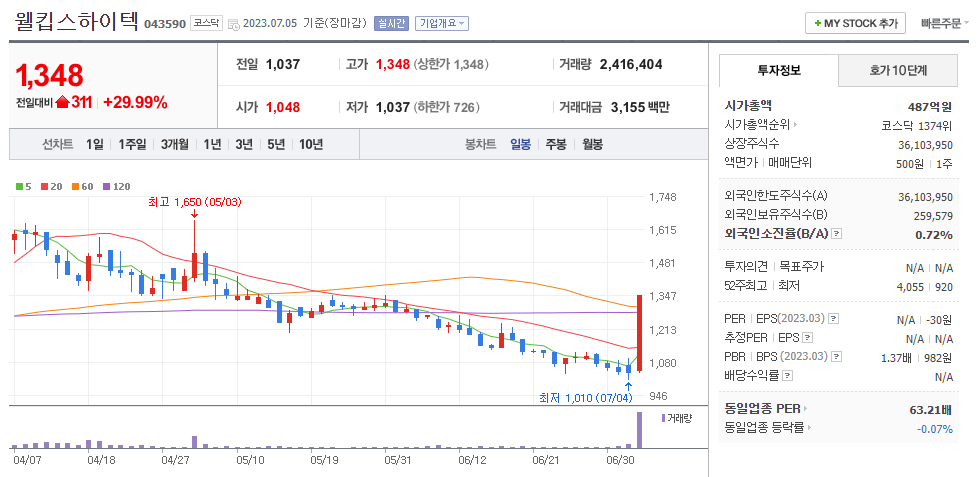Viewport: 977px width, 477px height.
Task: Select the 5년 line chart period
Action: (x=276, y=144)
